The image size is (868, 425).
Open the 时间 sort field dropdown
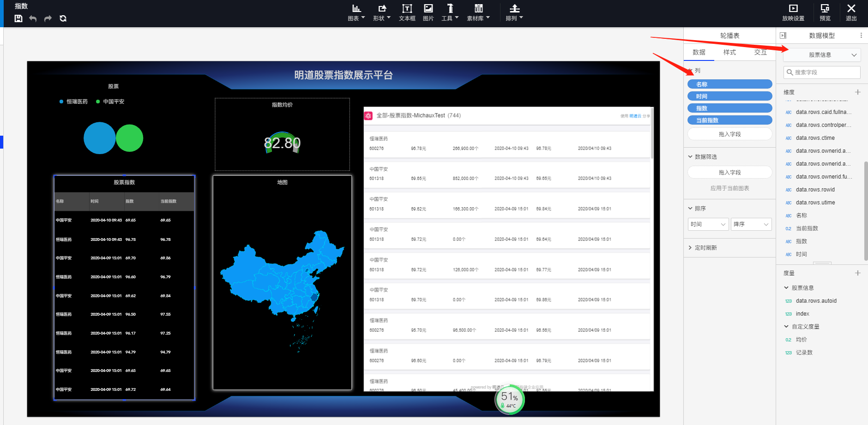tap(708, 224)
